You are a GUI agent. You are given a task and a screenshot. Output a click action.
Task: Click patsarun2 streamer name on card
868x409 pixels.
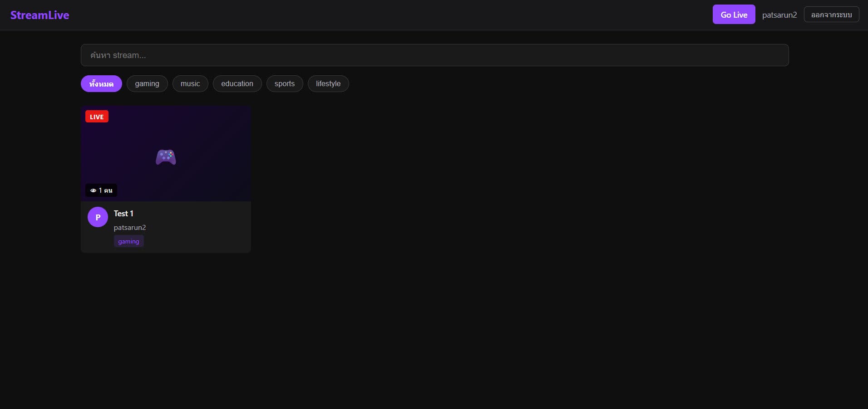click(130, 228)
